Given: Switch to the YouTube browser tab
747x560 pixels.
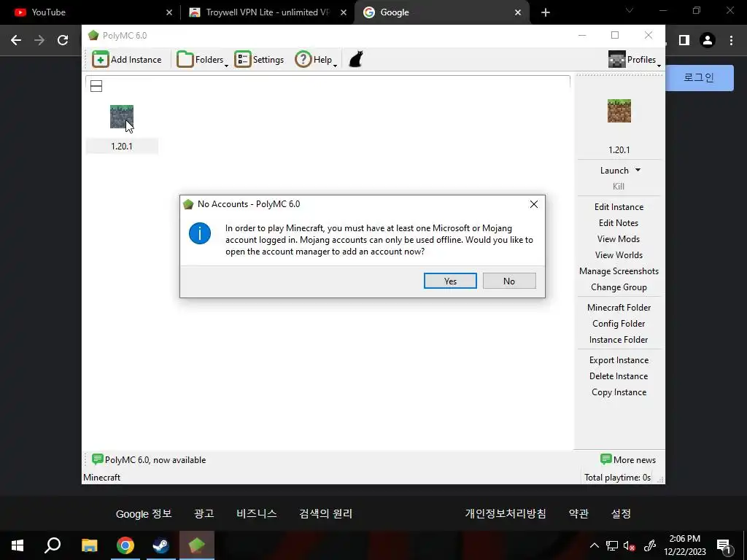Looking at the screenshot, I should click(x=90, y=12).
